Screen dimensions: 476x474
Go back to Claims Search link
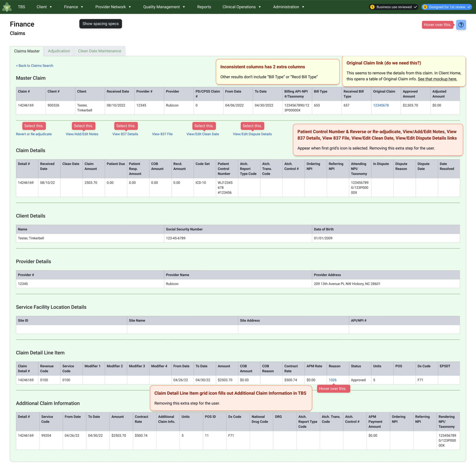click(x=35, y=65)
